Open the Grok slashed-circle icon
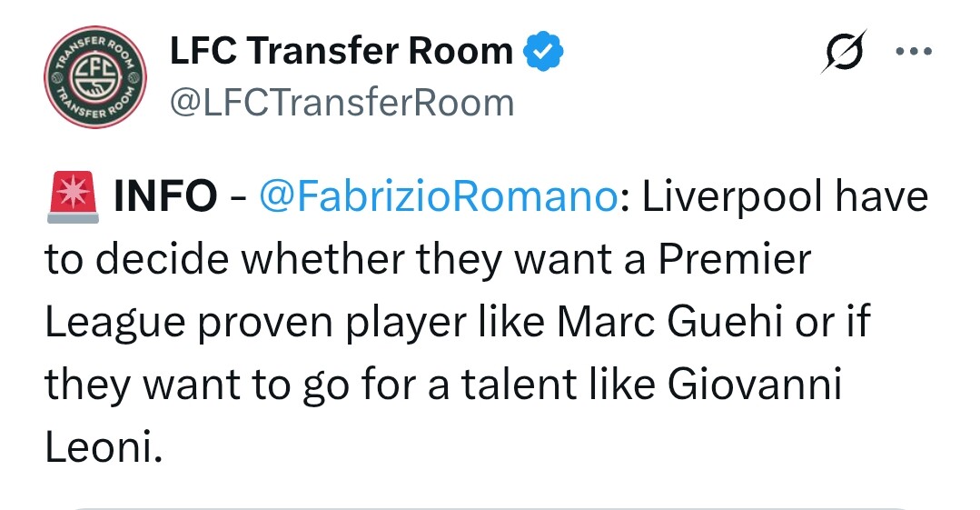The width and height of the screenshot is (980, 510). pyautogui.click(x=844, y=55)
